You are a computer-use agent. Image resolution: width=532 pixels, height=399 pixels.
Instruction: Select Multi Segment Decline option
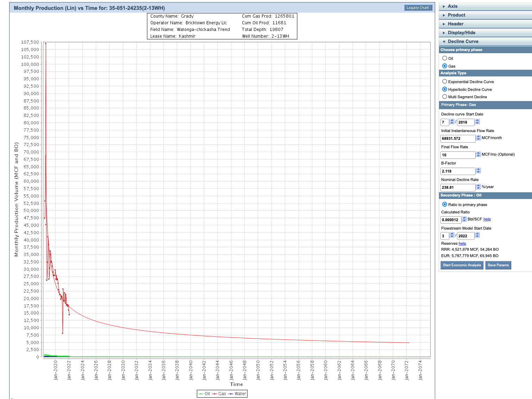coord(445,97)
